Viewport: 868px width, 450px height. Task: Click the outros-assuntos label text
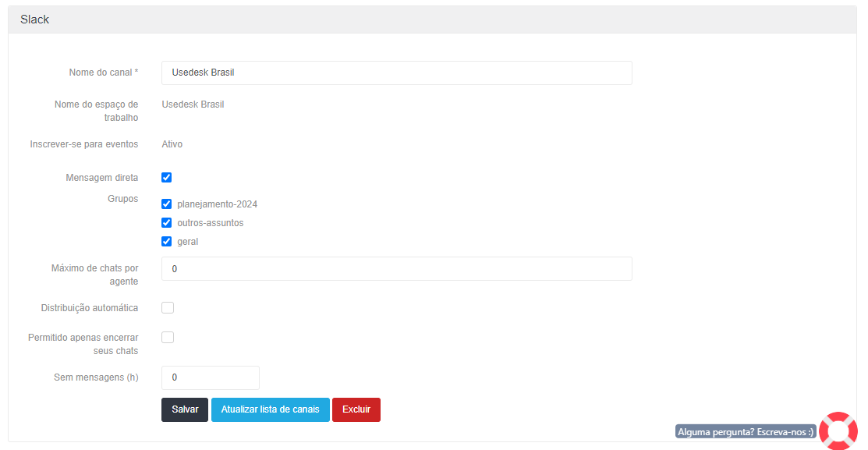pos(211,223)
